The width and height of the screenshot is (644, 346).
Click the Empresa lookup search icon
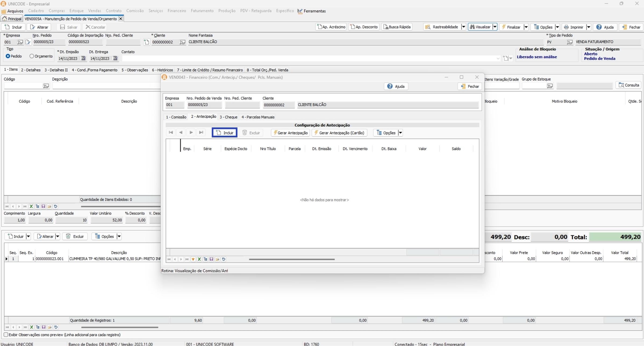[20, 42]
